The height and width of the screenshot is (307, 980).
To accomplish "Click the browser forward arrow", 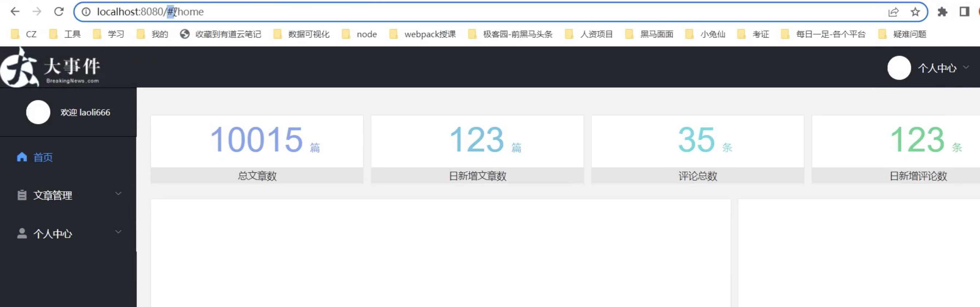I will coord(37,12).
